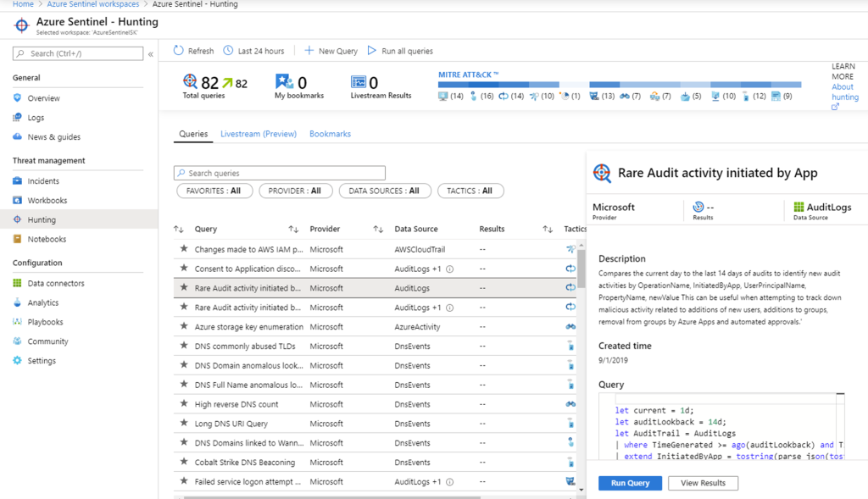Focus the sidebar Search (Ctrl+/) box
This screenshot has width=868, height=499.
(78, 53)
